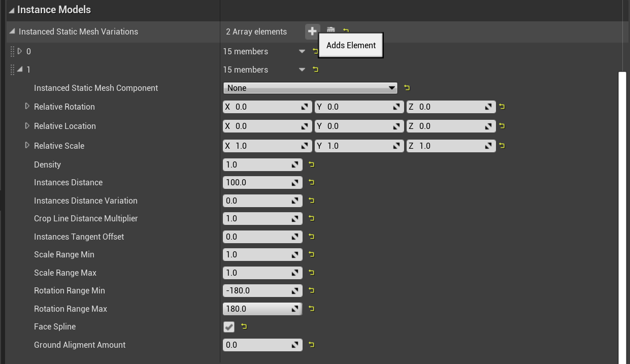The image size is (630, 364).
Task: Collapse the Instance Models section
Action: coord(11,10)
